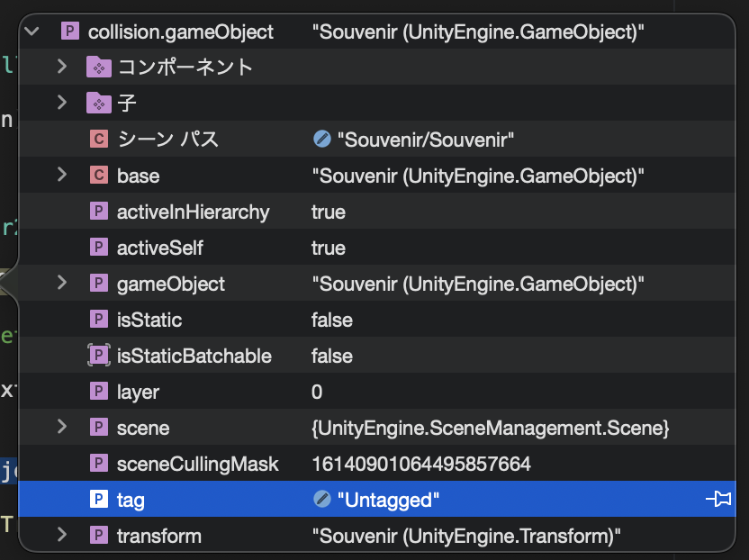
Task: Select the activeInHierarchy row
Action: [x=377, y=212]
